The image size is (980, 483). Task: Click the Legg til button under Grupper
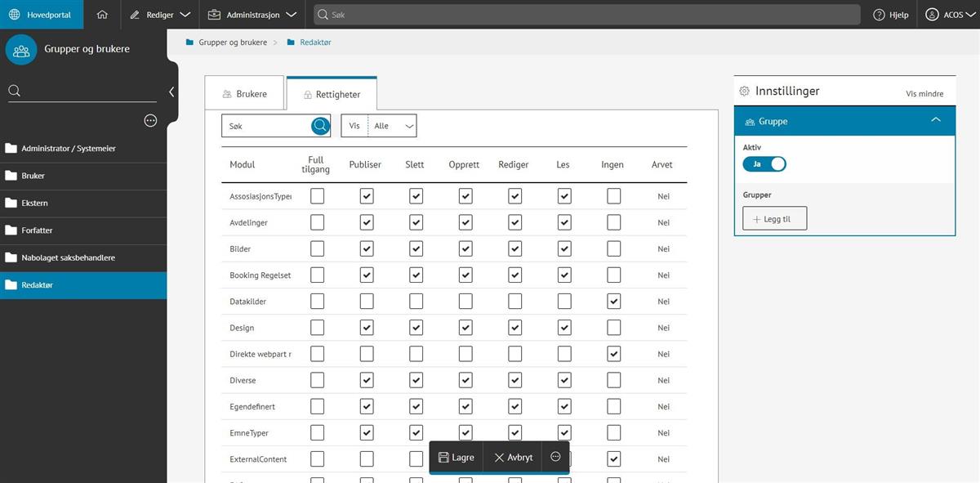click(x=774, y=219)
